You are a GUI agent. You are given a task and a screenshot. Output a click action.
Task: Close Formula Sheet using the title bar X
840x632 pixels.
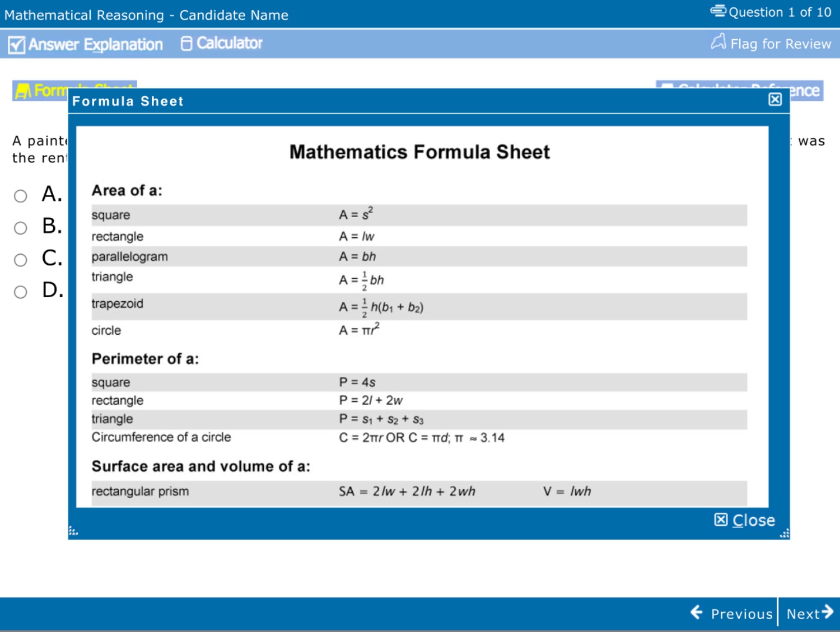775,100
